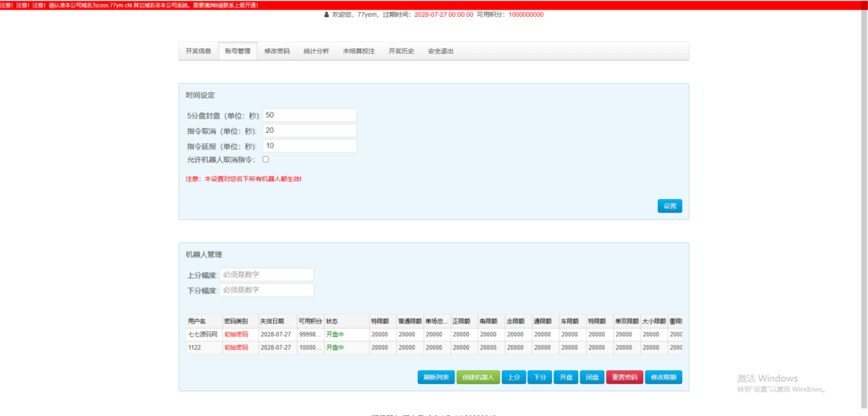Click the 正限额 column header
Screen dimensions: 868x416
(x=464, y=321)
